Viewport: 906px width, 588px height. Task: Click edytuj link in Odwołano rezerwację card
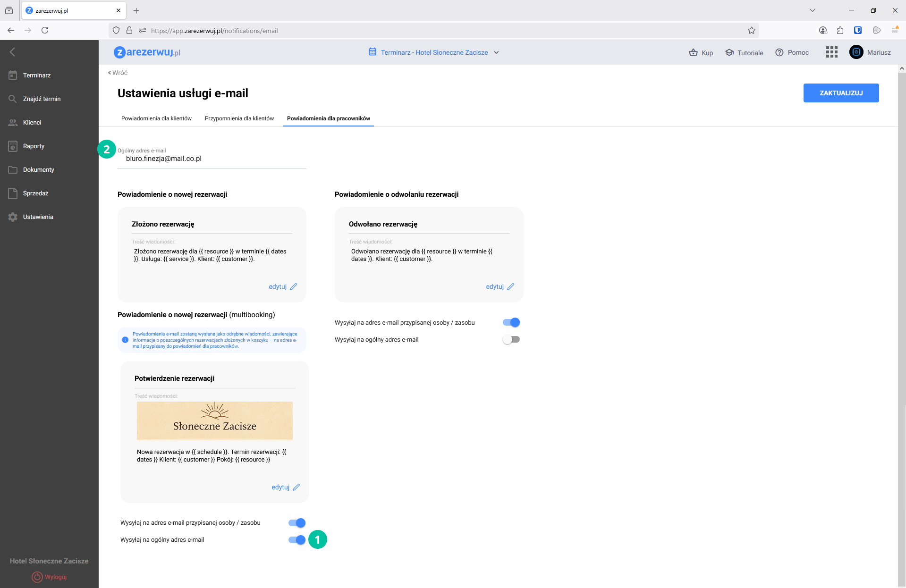tap(500, 287)
